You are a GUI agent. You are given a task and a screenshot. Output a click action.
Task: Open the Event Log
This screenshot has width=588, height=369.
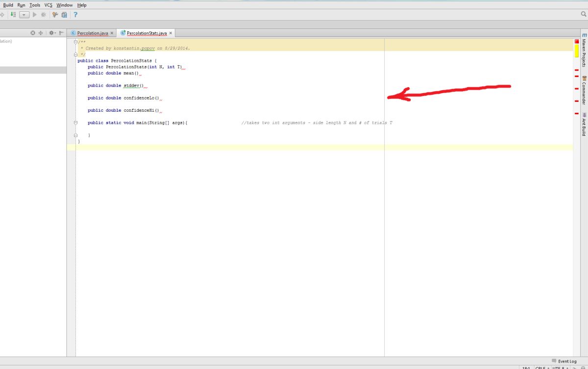(x=564, y=361)
